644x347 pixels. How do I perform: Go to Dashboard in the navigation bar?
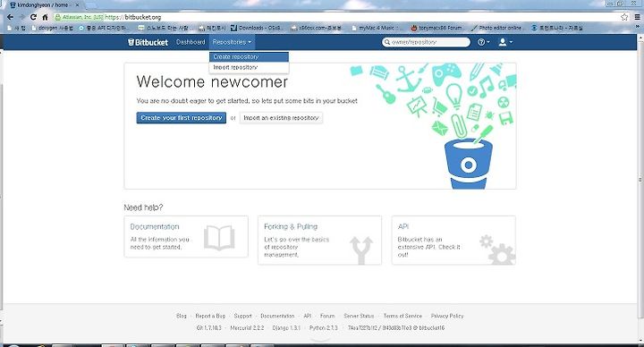(191, 42)
